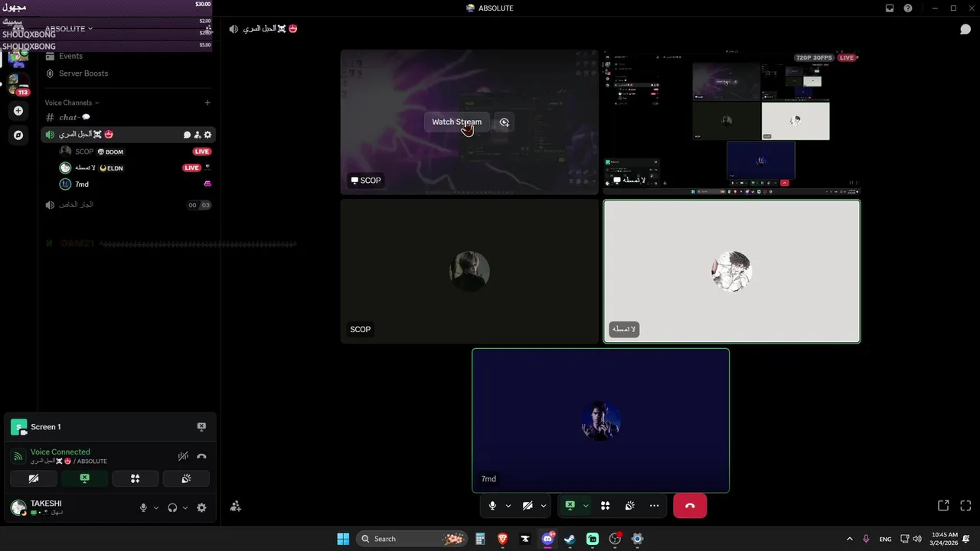
Task: Mute microphone in the call control bar
Action: point(492,506)
